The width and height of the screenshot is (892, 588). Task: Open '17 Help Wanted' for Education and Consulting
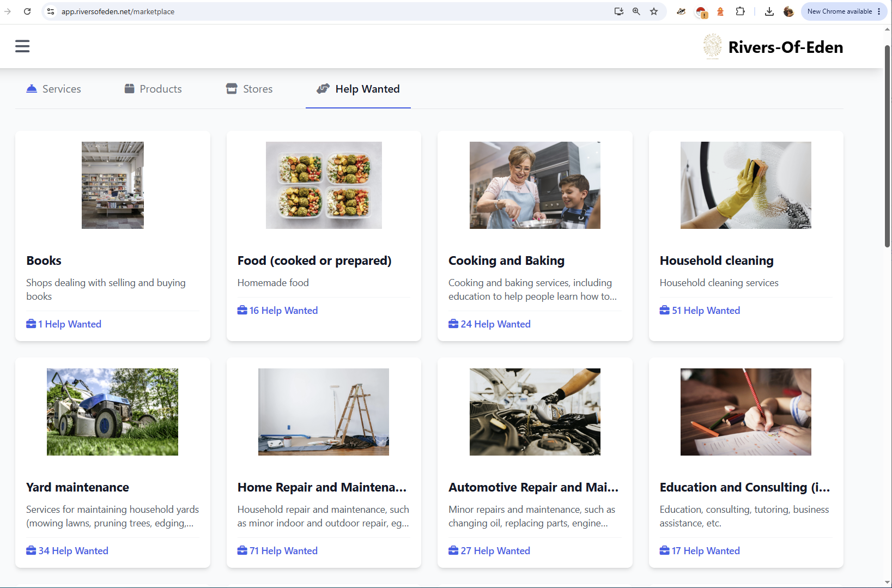click(x=700, y=551)
